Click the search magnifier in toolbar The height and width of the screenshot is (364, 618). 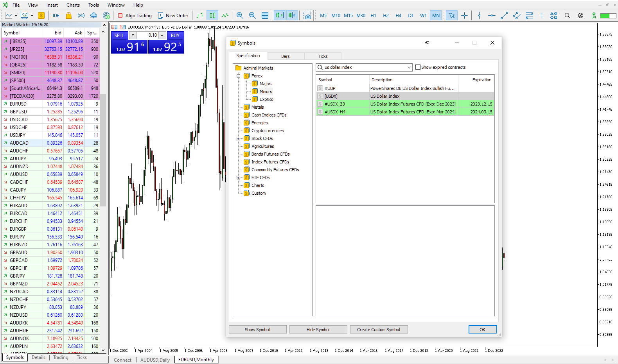coord(567,16)
